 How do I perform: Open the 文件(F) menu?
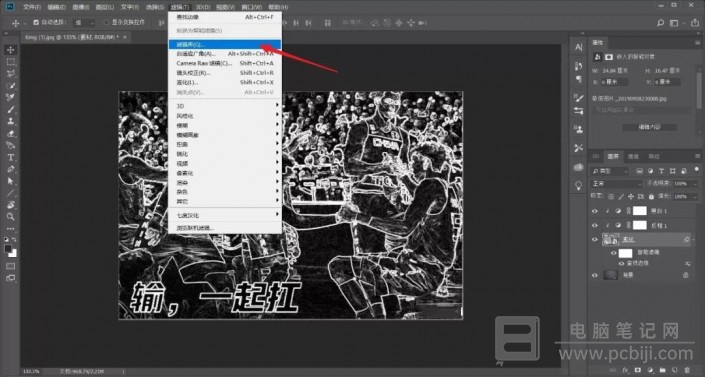click(x=31, y=7)
